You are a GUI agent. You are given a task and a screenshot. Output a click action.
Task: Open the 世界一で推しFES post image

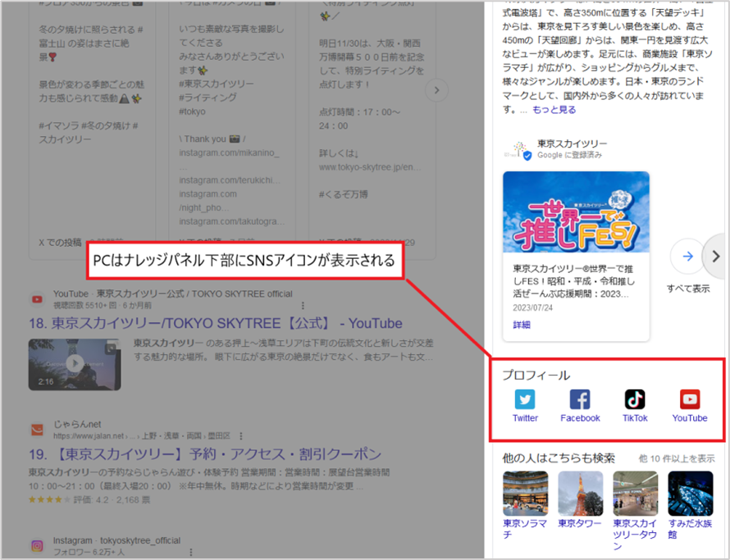[x=576, y=212]
